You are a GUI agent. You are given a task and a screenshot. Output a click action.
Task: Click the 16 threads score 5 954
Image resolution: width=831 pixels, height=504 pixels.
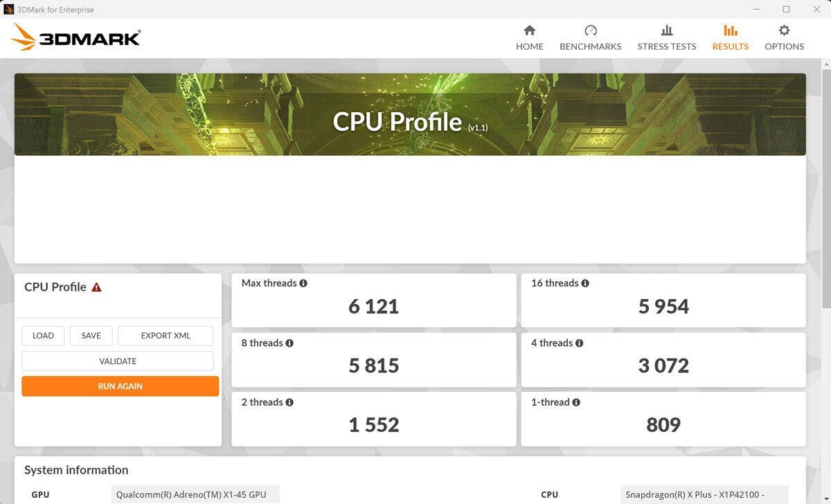coord(663,306)
